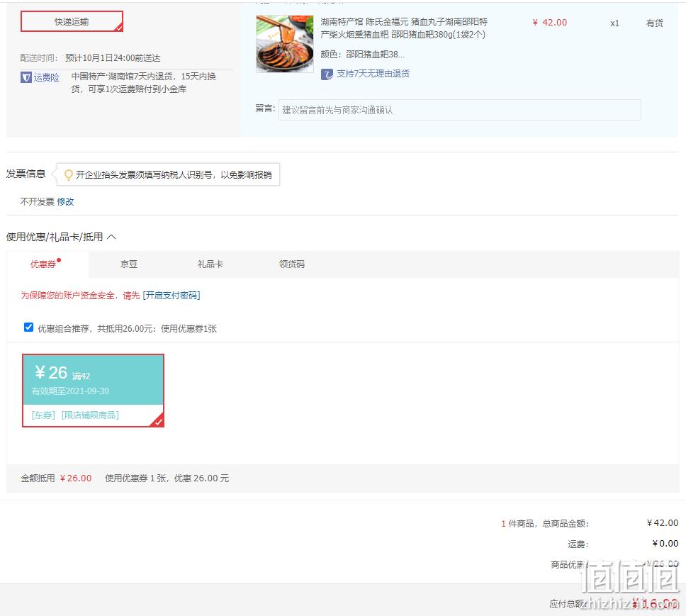Select the ¥26 满42 coupon card
Screen dimensions: 686x616
point(93,391)
